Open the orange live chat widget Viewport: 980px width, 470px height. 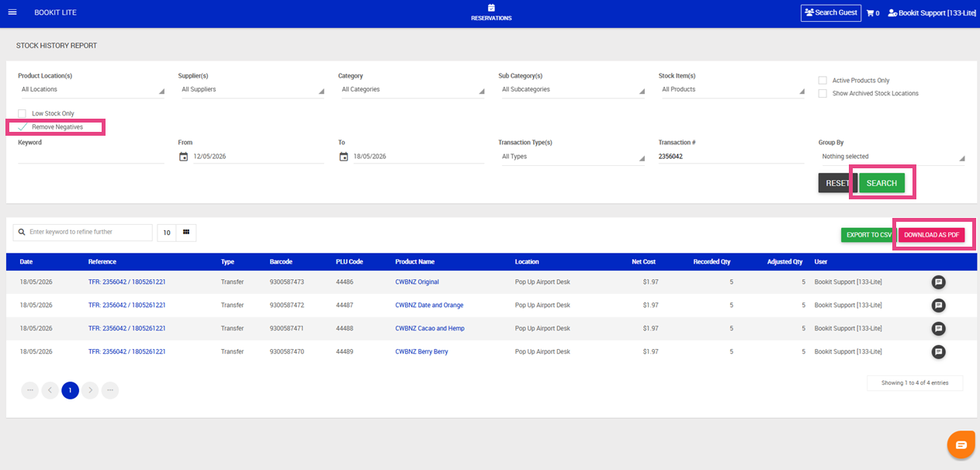[x=961, y=445]
